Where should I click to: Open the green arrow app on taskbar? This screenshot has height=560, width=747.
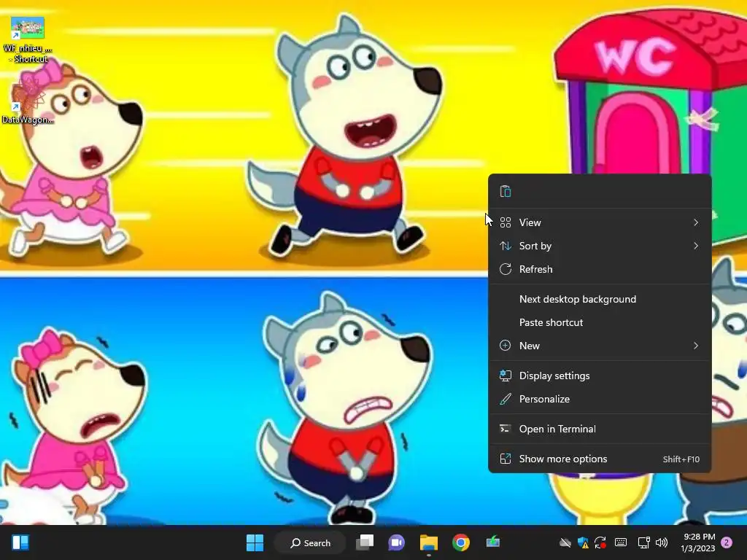[493, 542]
